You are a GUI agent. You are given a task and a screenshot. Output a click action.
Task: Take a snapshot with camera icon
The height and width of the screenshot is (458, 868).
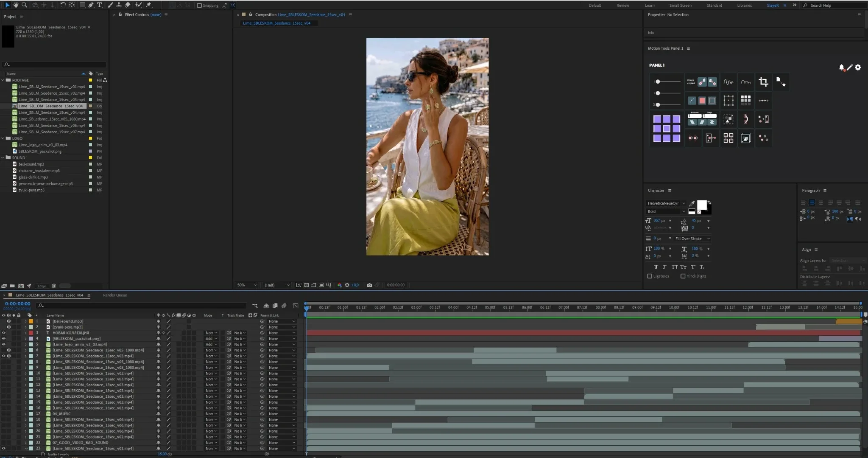pos(369,285)
